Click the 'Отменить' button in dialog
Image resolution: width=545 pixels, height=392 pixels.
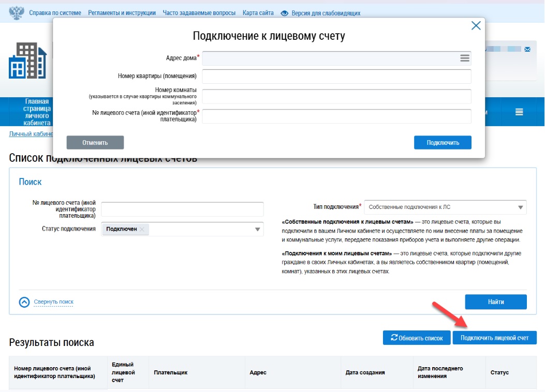(x=95, y=142)
